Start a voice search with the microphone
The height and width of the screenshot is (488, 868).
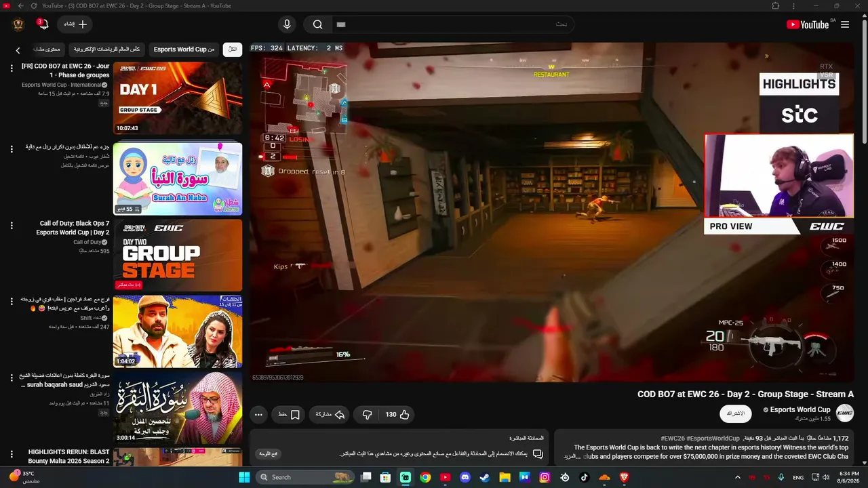click(287, 24)
